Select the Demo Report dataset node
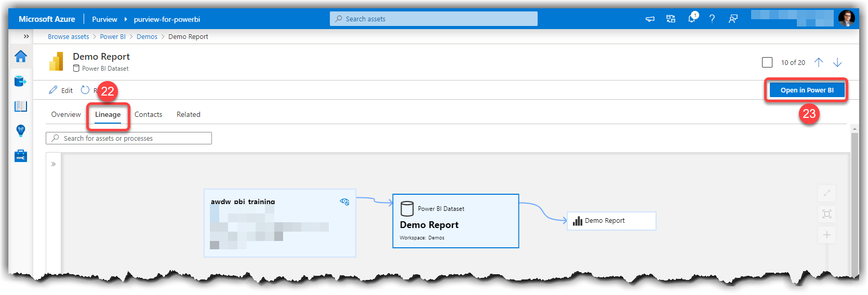The width and height of the screenshot is (868, 295). (456, 221)
